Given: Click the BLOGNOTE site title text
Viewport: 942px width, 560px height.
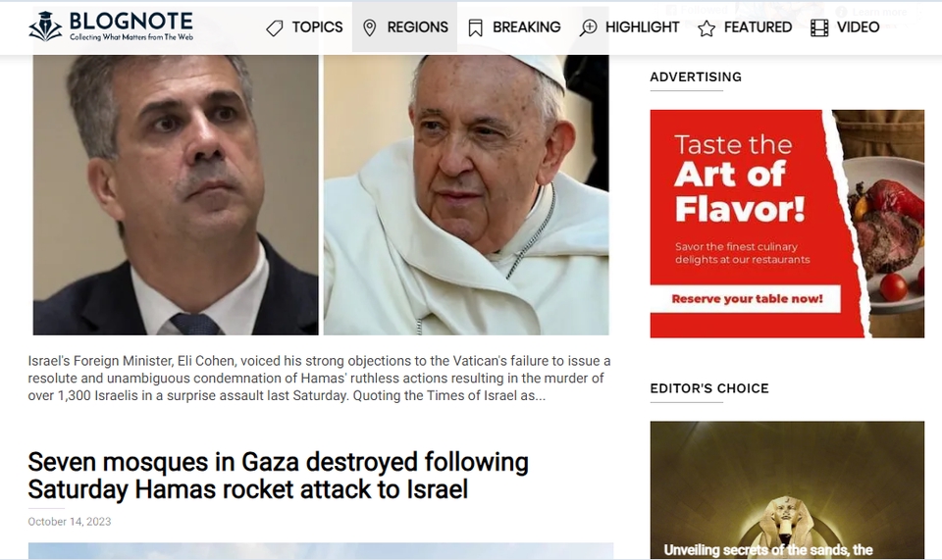Looking at the screenshot, I should click(x=131, y=21).
